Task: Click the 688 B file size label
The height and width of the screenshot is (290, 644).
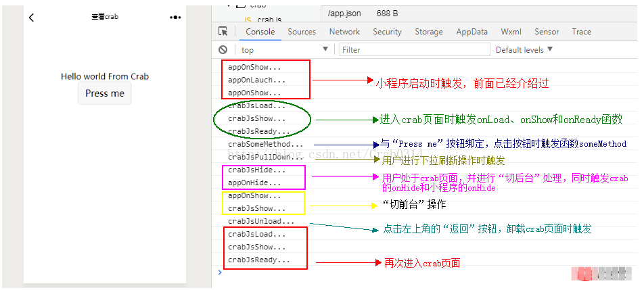Action: 387,13
